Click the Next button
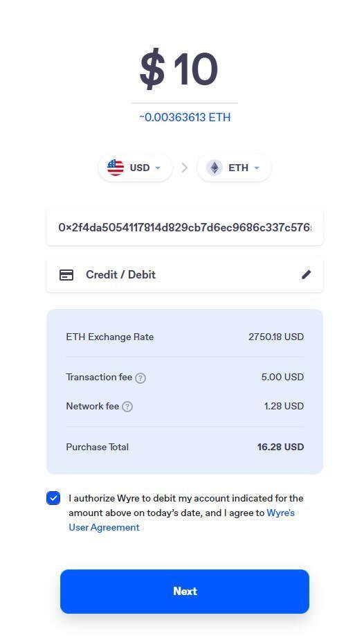This screenshot has height=638, width=364. tap(185, 591)
